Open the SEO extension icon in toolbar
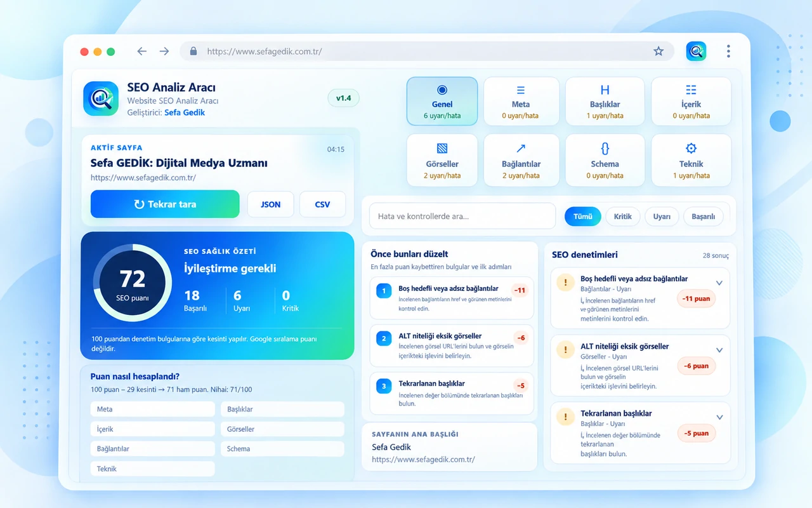812x508 pixels. [x=696, y=51]
